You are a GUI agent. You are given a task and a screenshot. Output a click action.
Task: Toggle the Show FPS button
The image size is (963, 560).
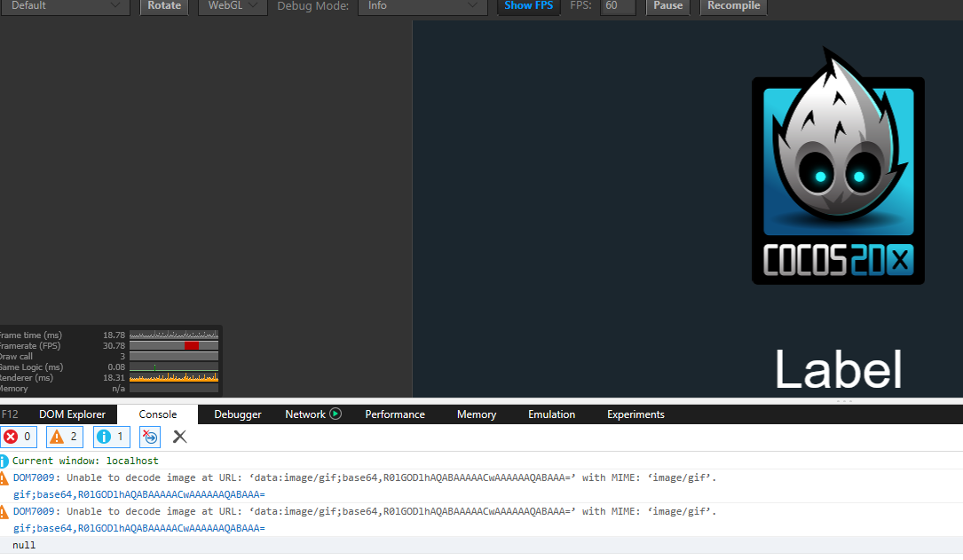point(528,5)
